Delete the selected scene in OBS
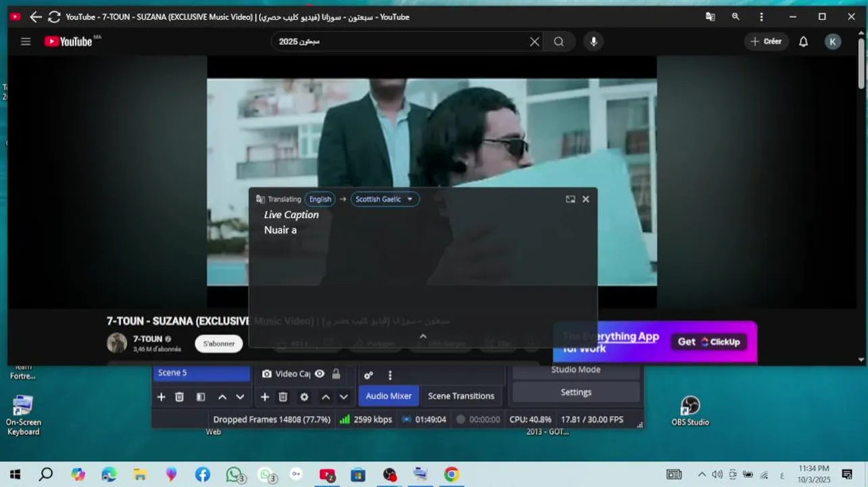This screenshot has width=868, height=487. (179, 397)
